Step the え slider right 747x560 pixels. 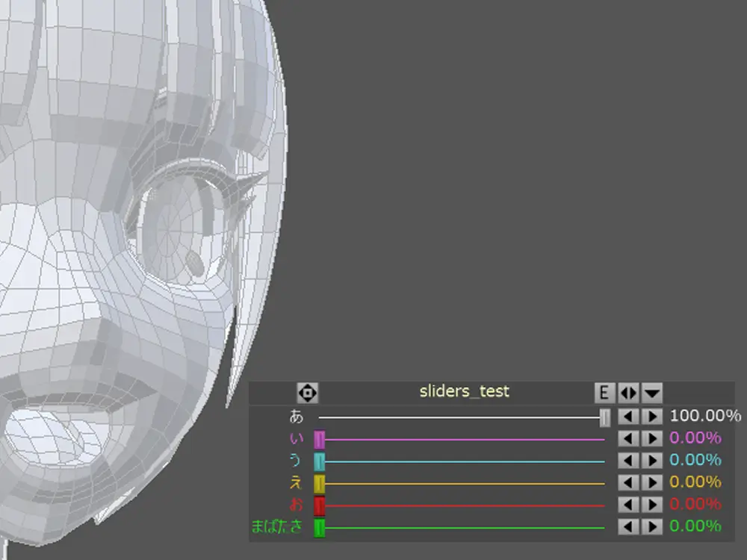pos(652,483)
